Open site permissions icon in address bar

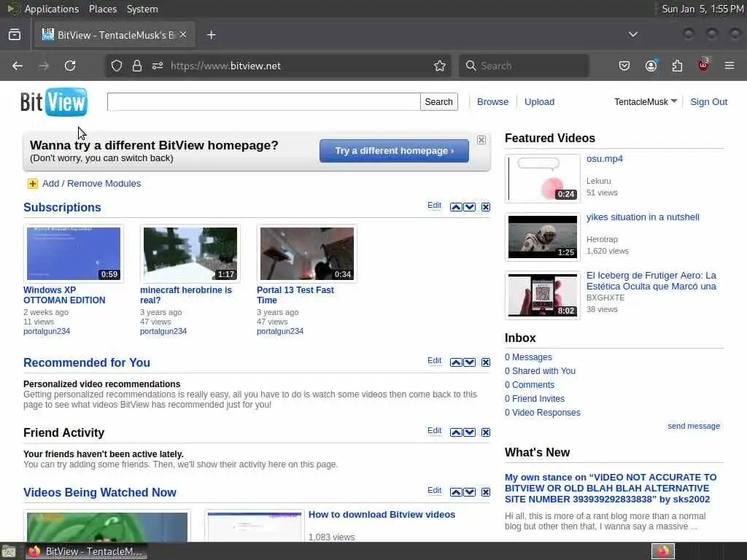tap(158, 66)
